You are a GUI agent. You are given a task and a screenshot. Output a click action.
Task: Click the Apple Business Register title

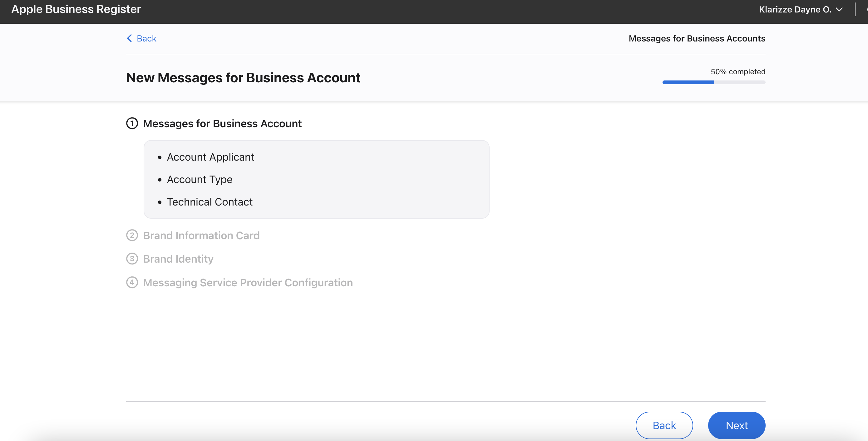coord(76,9)
